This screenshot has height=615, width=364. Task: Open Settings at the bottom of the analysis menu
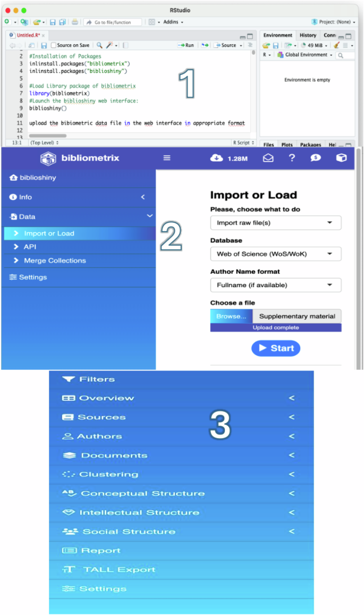[181, 589]
